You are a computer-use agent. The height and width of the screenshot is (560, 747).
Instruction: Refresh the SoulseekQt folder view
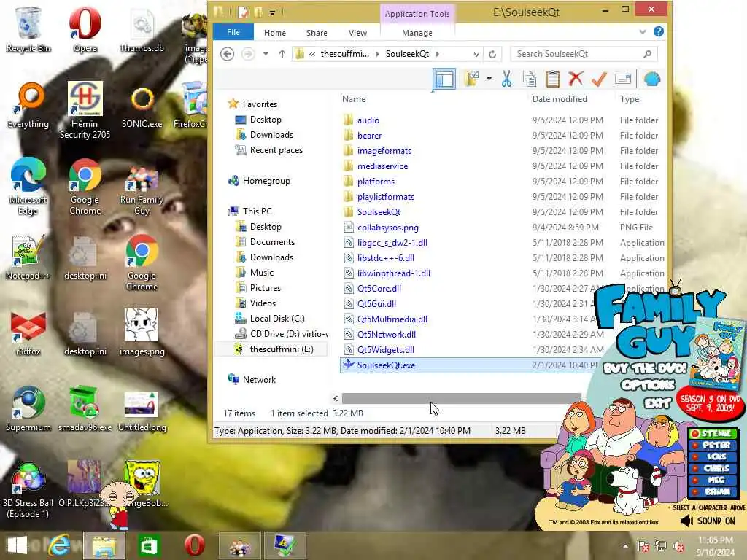[492, 54]
